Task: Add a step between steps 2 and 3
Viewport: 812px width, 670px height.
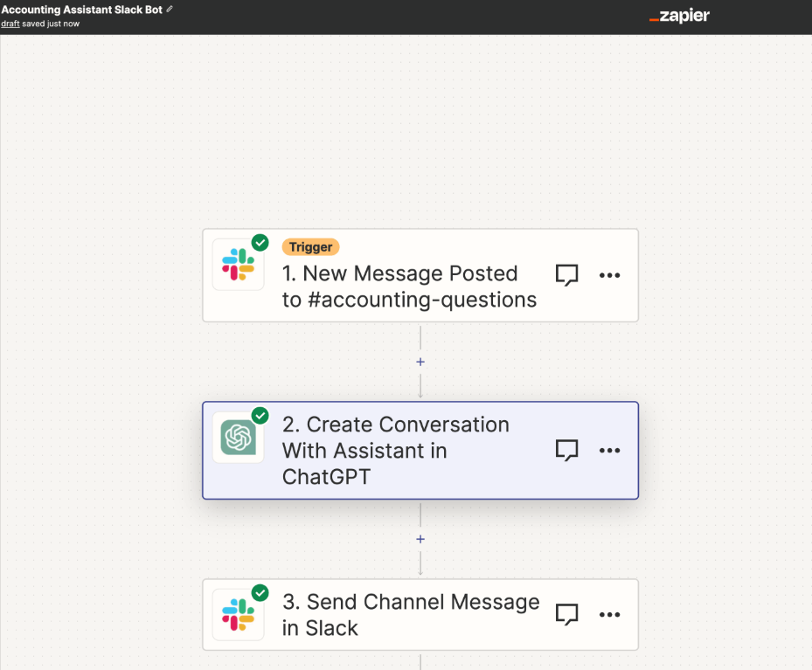Action: click(x=420, y=538)
